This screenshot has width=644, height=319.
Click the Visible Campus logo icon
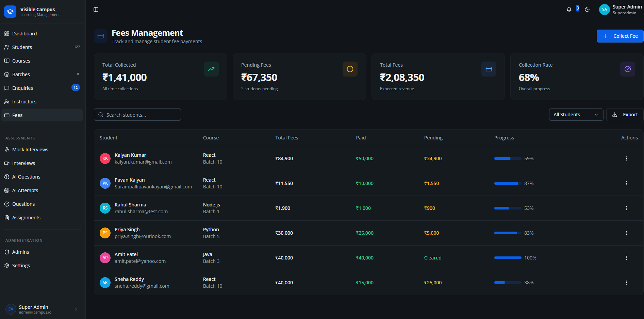click(x=10, y=12)
